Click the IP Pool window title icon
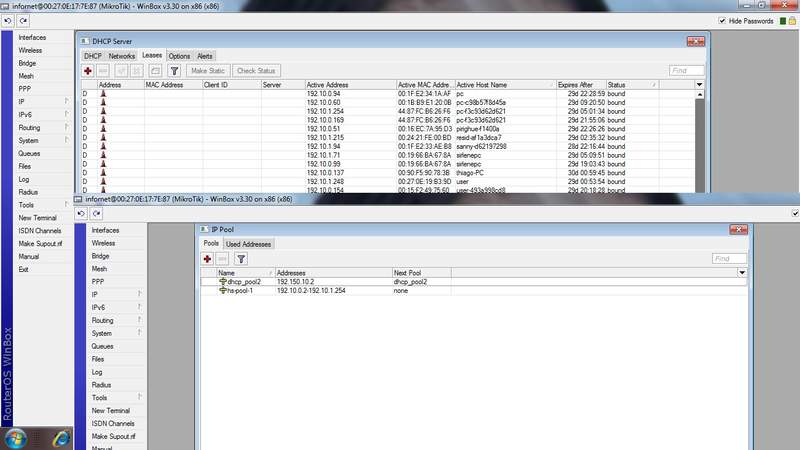This screenshot has height=450, width=800. click(x=204, y=230)
